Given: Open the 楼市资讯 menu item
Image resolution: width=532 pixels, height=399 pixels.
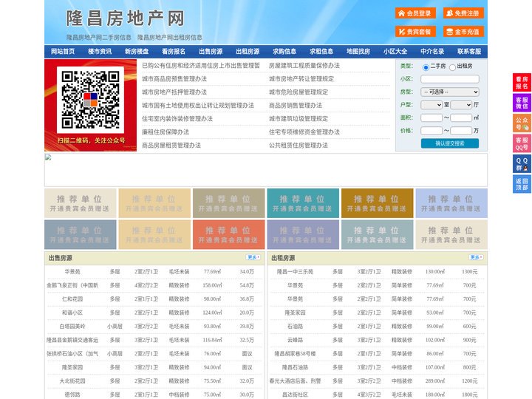Looking at the screenshot, I should pyautogui.click(x=100, y=52).
